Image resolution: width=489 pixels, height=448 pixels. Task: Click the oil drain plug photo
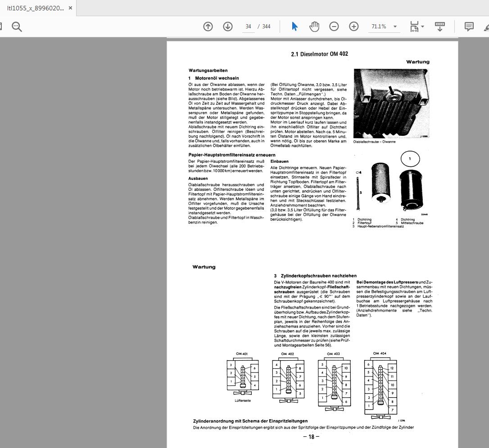pos(391,104)
